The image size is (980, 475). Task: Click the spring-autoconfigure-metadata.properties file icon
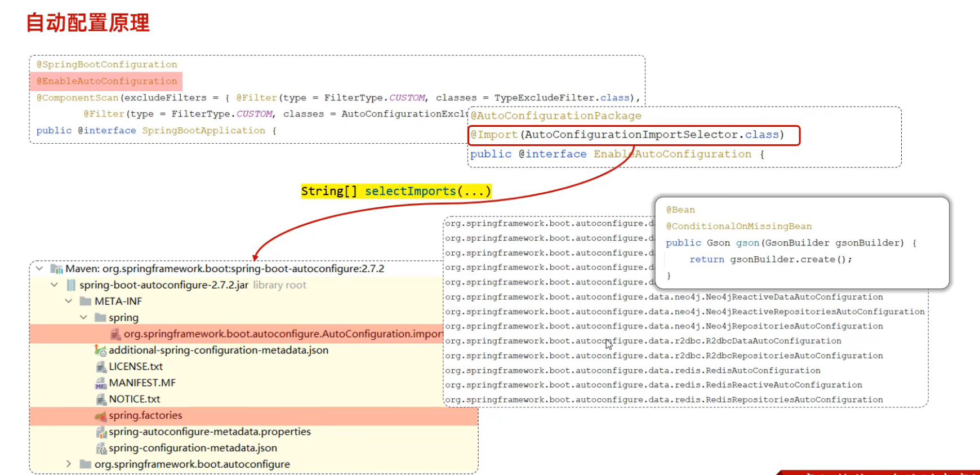pyautogui.click(x=101, y=432)
